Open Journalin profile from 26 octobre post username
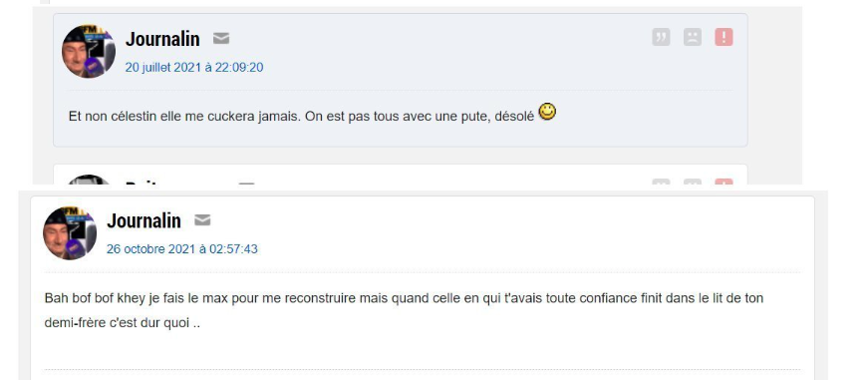Image resolution: width=868 pixels, height=380 pixels. pos(144,220)
